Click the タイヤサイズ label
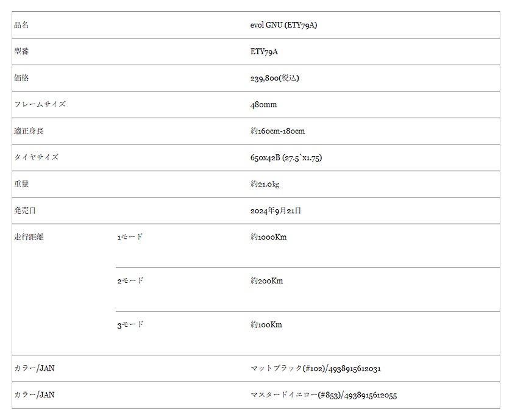This screenshot has height=420, width=512. [x=36, y=157]
